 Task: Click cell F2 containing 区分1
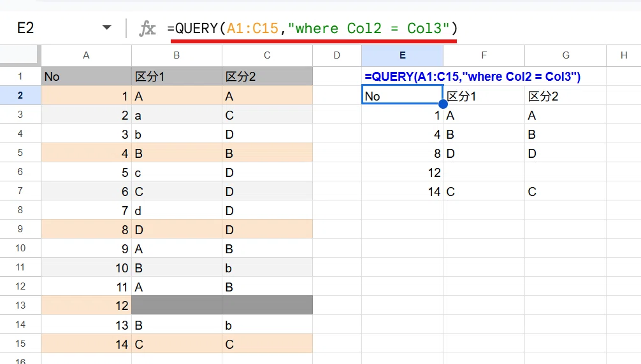(484, 95)
